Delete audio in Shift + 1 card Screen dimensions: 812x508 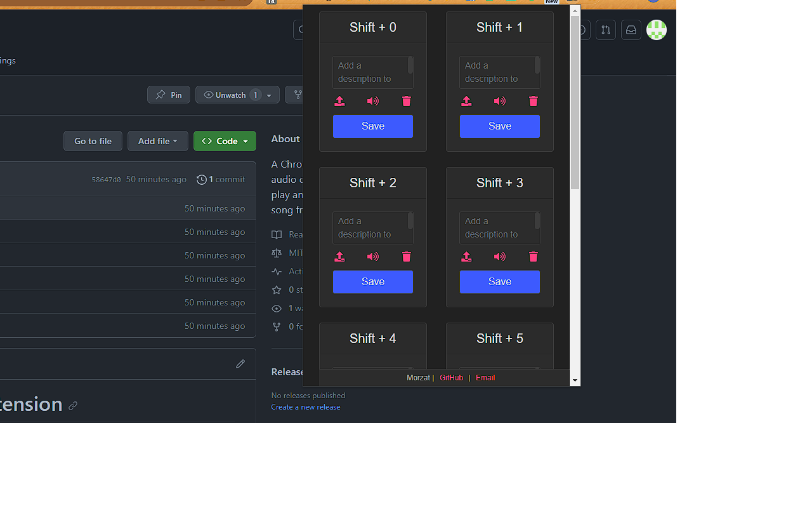click(x=534, y=101)
